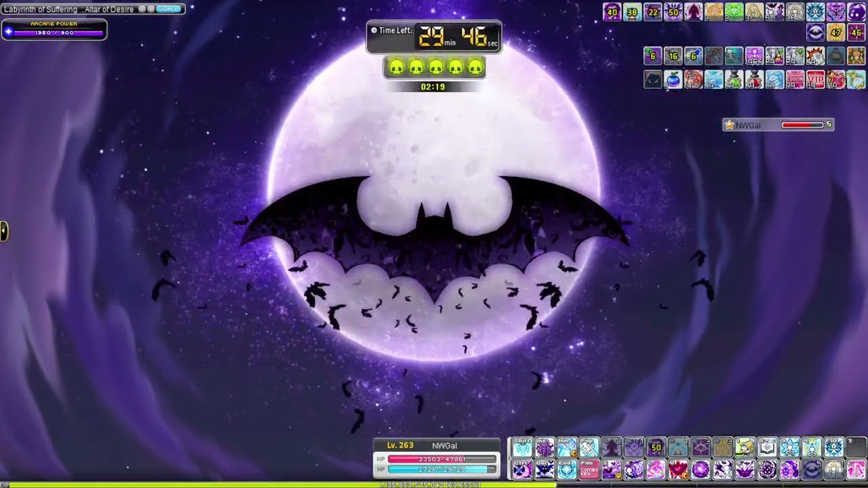
Task: Open the WORLD map button
Action: [x=168, y=9]
